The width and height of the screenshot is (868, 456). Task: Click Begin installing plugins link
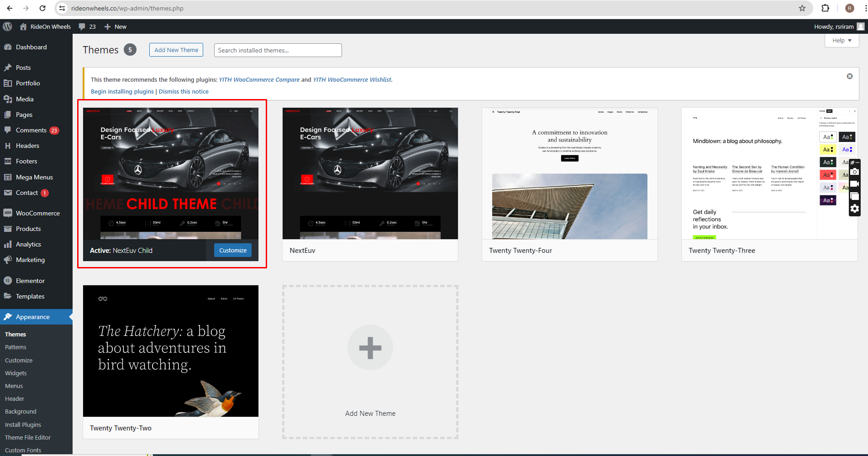(122, 91)
